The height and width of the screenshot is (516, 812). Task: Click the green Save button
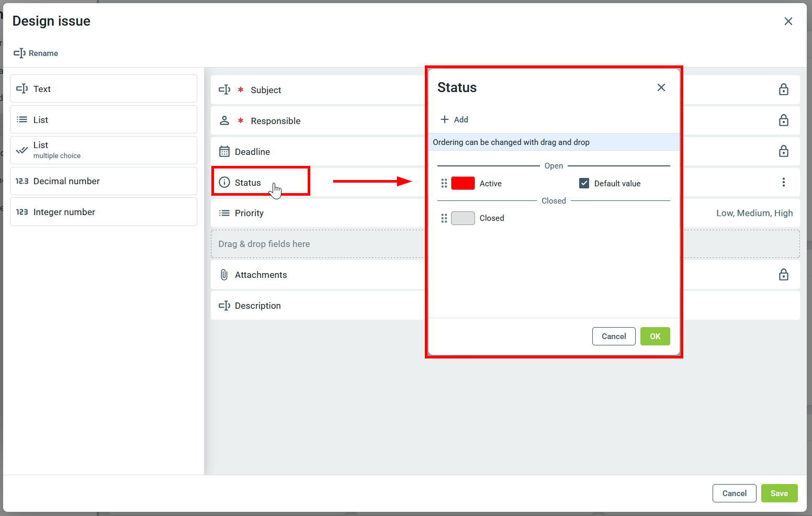(779, 493)
